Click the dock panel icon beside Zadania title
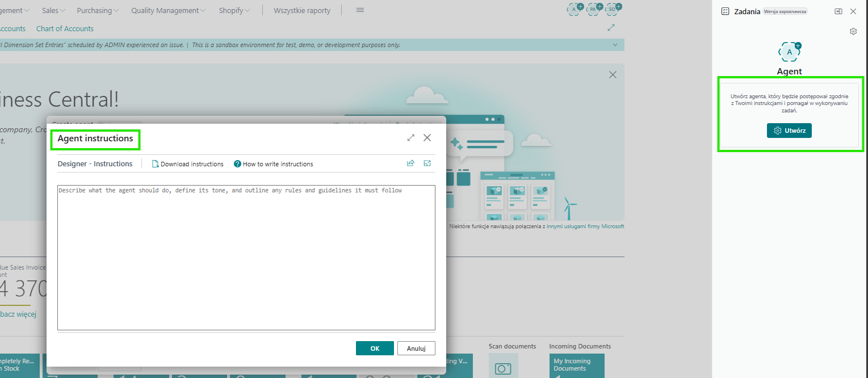868x378 pixels. click(x=838, y=11)
